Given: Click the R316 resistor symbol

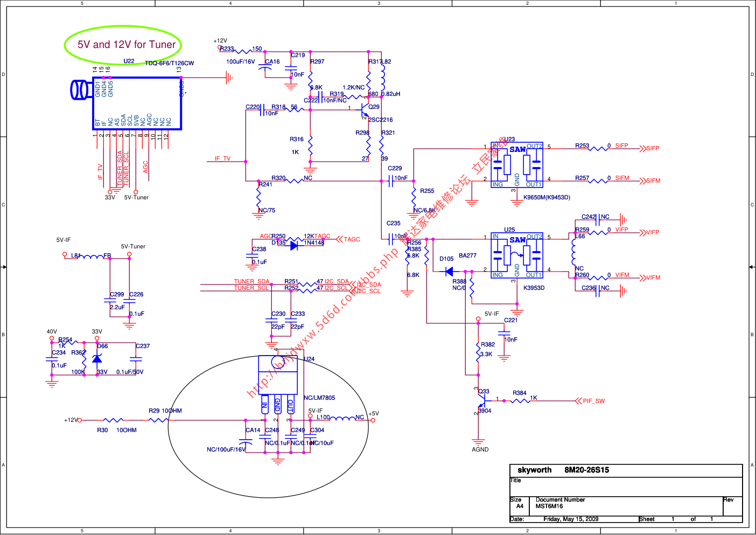Looking at the screenshot, I should (310, 145).
